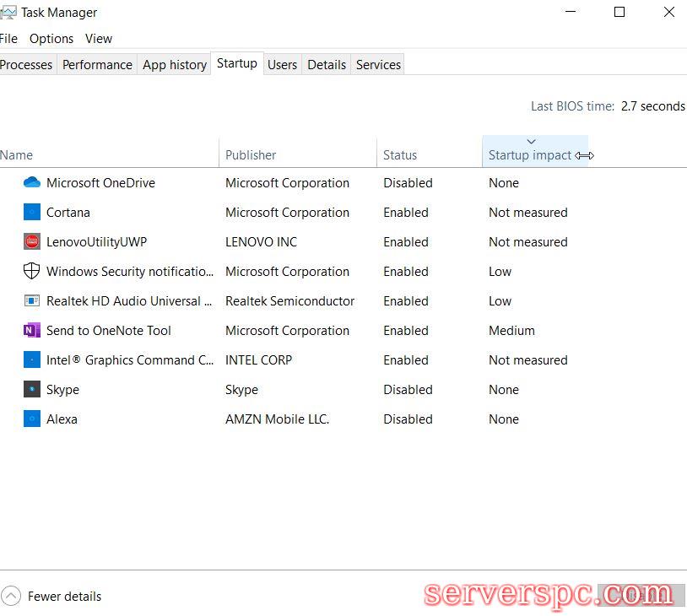687x616 pixels.
Task: Sort entries by Publisher column header
Action: point(251,155)
